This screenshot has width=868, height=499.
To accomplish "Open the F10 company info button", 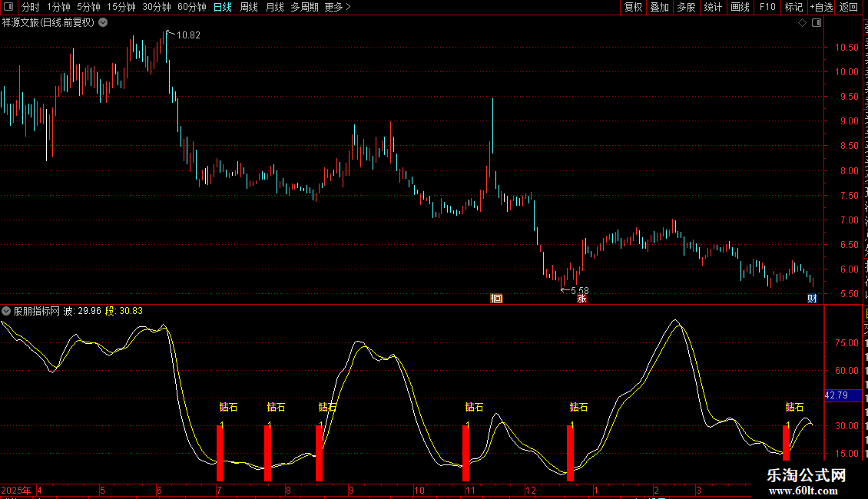I will [767, 7].
